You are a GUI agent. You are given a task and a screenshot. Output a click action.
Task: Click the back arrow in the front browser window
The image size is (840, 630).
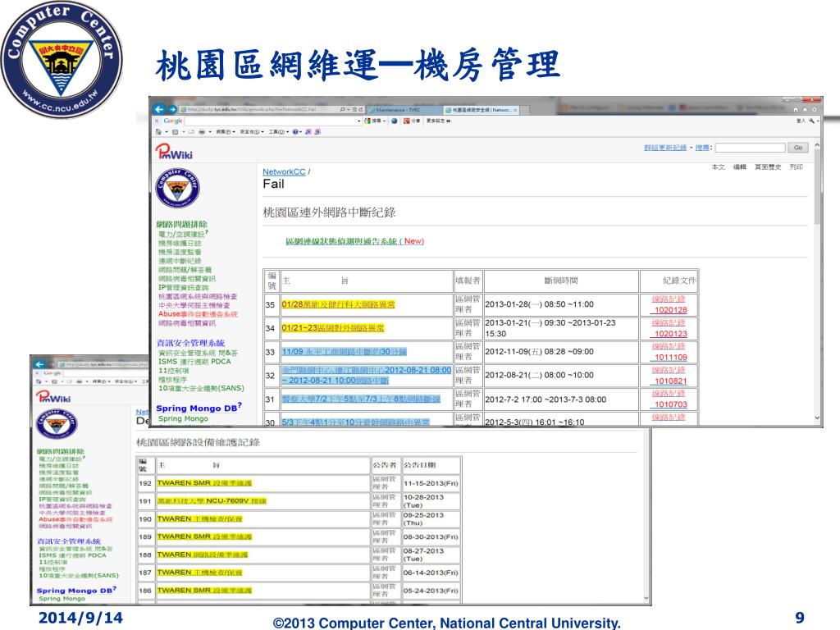point(159,109)
